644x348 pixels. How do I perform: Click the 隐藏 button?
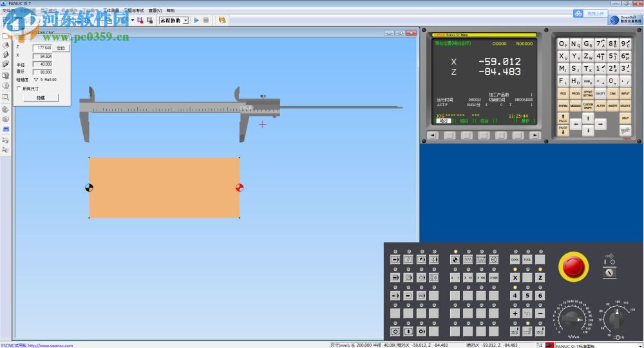click(41, 98)
